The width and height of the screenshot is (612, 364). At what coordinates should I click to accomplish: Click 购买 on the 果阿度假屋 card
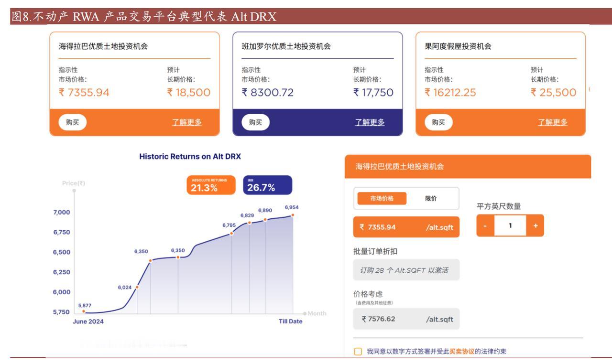point(439,122)
